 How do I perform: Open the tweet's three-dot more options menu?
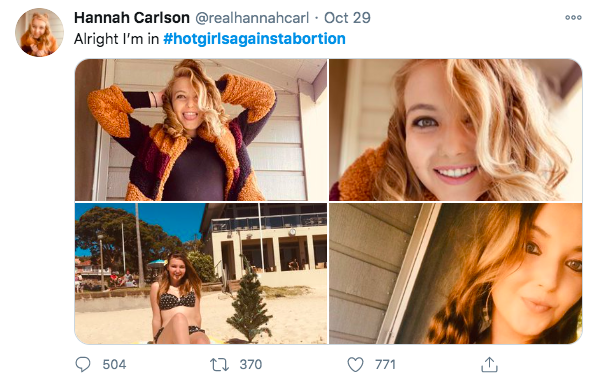pos(573,18)
